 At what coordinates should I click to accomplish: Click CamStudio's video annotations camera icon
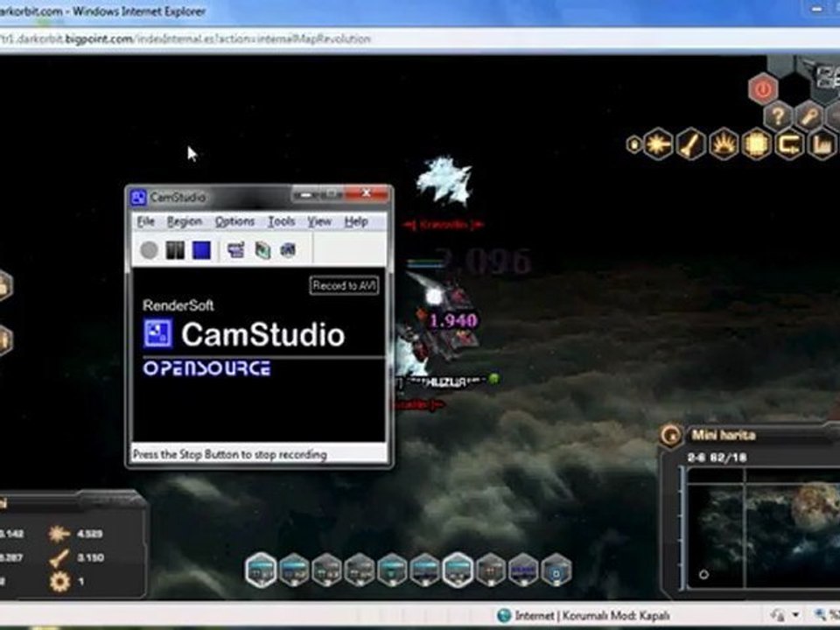point(288,249)
